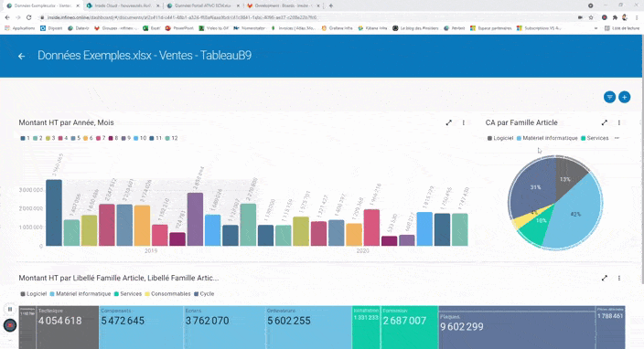Toggle month 8 series in bar legend
Image resolution: width=644 pixels, height=349 pixels.
tap(113, 138)
